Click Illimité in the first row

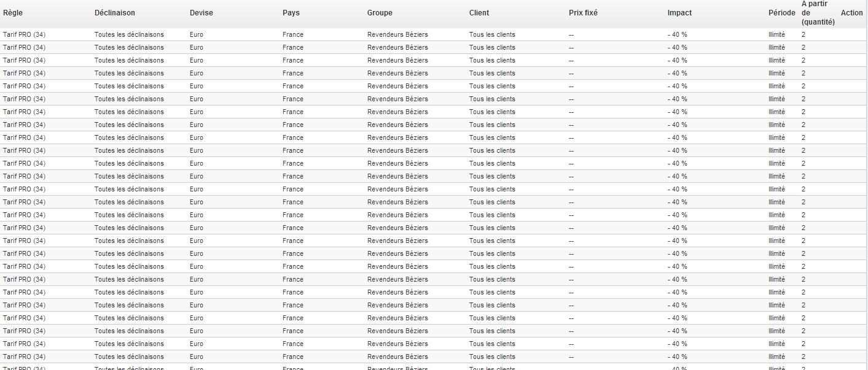[x=776, y=34]
